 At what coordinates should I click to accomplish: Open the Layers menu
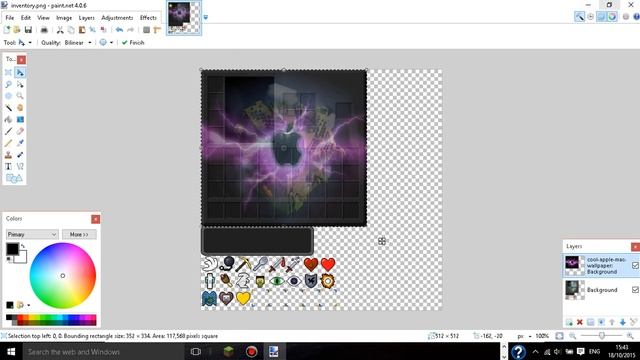click(86, 18)
